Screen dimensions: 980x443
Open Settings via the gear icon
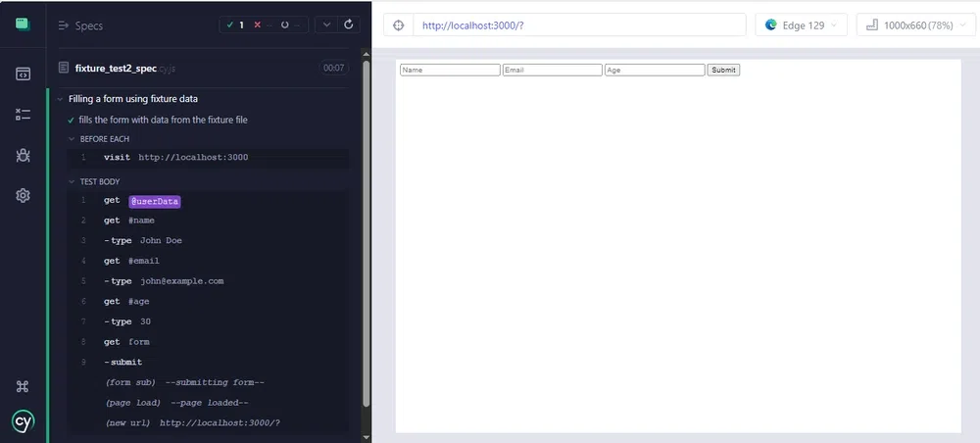click(x=24, y=196)
